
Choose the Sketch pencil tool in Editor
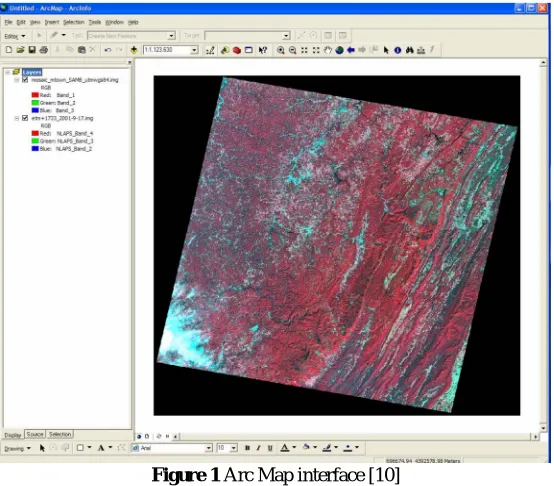54,35
